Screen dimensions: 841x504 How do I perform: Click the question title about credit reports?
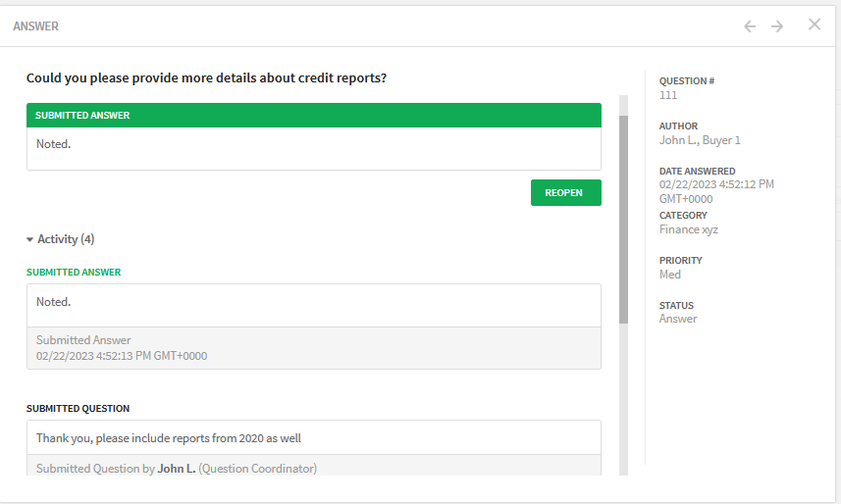point(206,77)
